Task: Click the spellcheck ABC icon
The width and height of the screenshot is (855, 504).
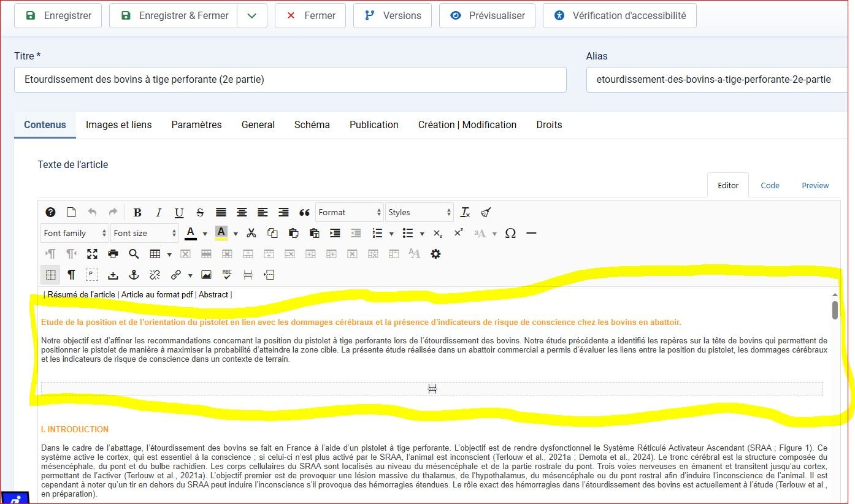Action: coord(227,275)
